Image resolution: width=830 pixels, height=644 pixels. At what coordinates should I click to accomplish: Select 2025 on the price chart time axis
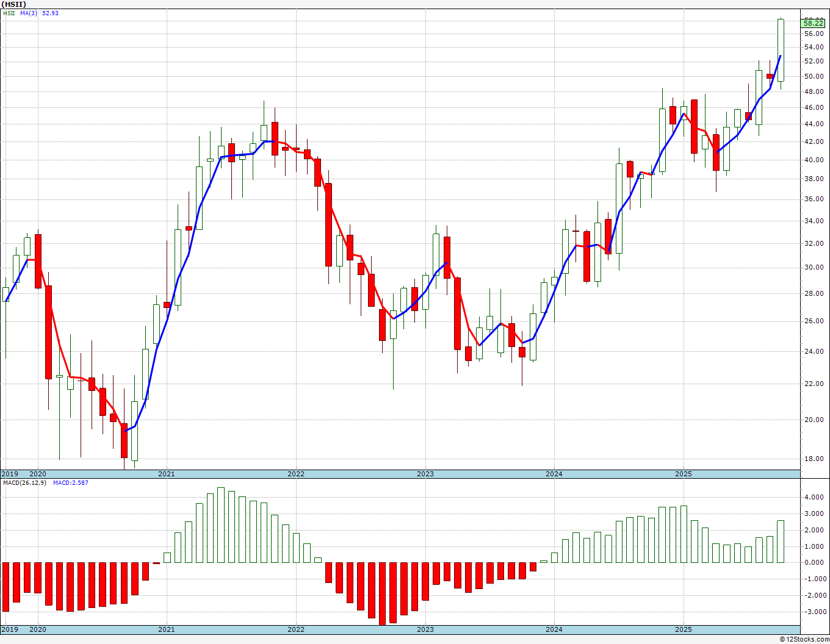pos(683,474)
